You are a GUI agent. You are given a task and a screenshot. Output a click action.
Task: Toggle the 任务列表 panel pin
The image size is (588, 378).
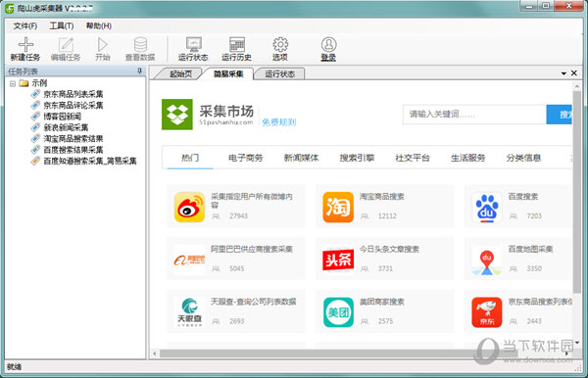[x=139, y=71]
